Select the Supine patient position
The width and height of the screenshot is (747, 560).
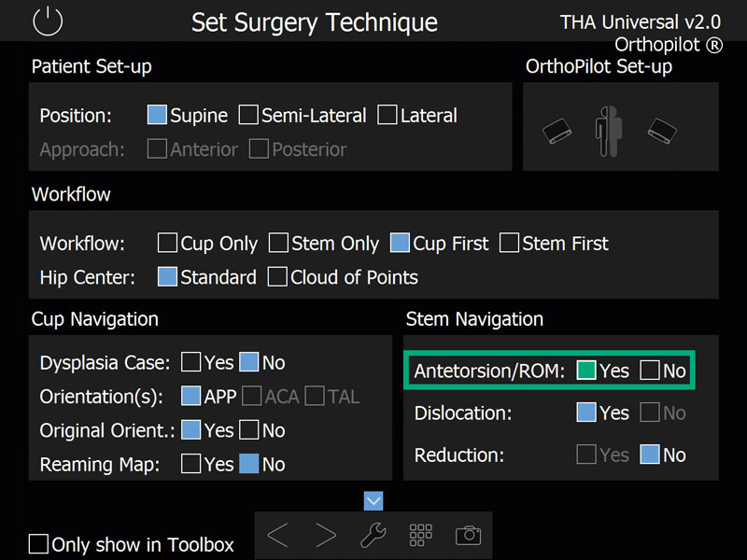pos(159,115)
